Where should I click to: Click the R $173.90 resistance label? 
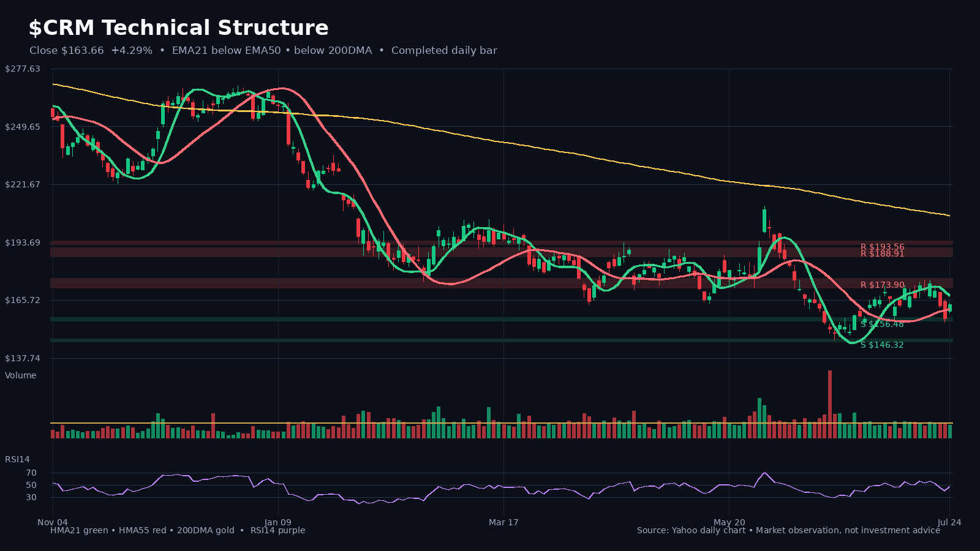(x=882, y=285)
